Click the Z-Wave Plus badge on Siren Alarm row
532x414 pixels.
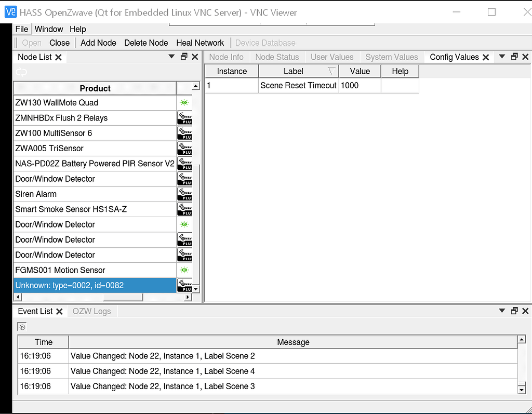pos(184,194)
